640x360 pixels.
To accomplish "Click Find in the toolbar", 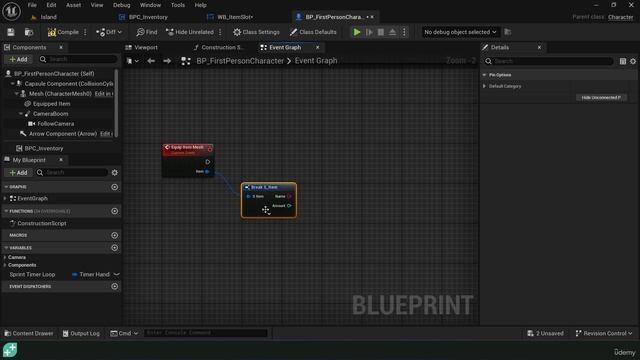I will [147, 32].
